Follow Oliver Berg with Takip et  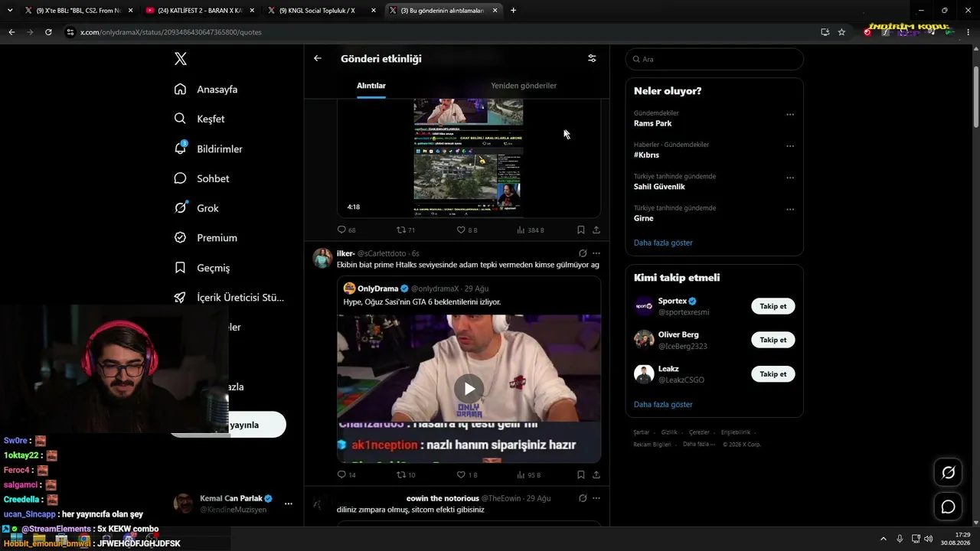773,340
